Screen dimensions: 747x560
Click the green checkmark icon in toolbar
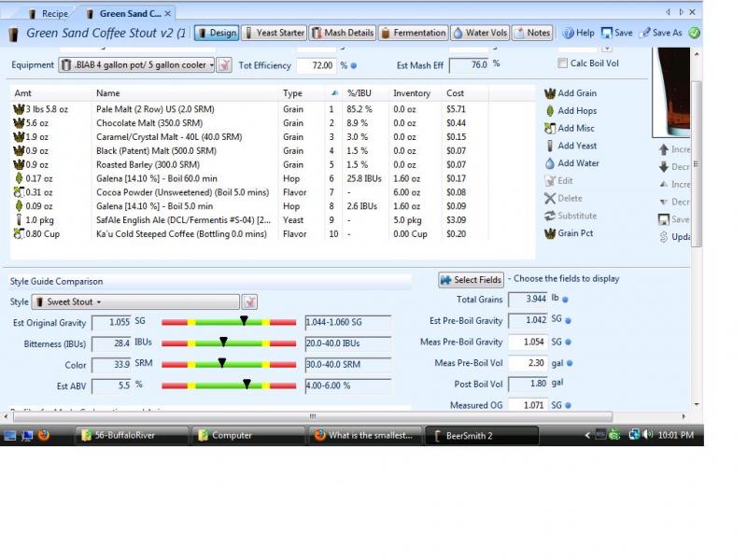click(x=694, y=33)
